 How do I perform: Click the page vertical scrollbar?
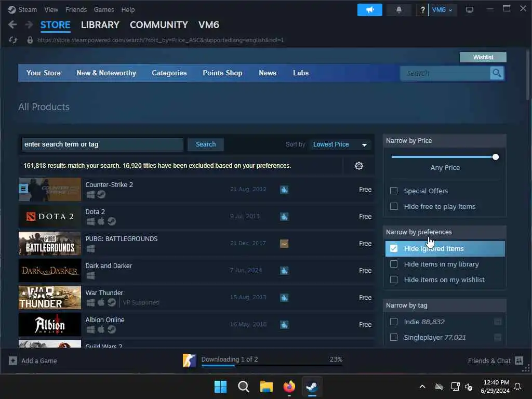tap(528, 75)
